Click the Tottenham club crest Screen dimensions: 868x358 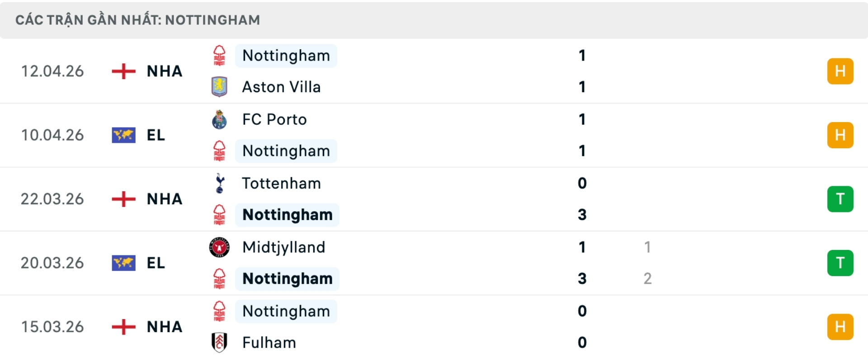point(220,183)
